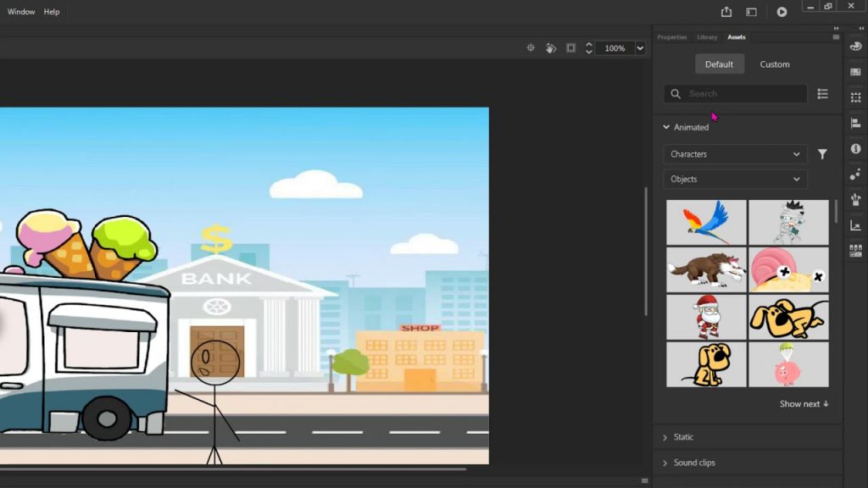Open the alignment panel icon

[x=855, y=123]
